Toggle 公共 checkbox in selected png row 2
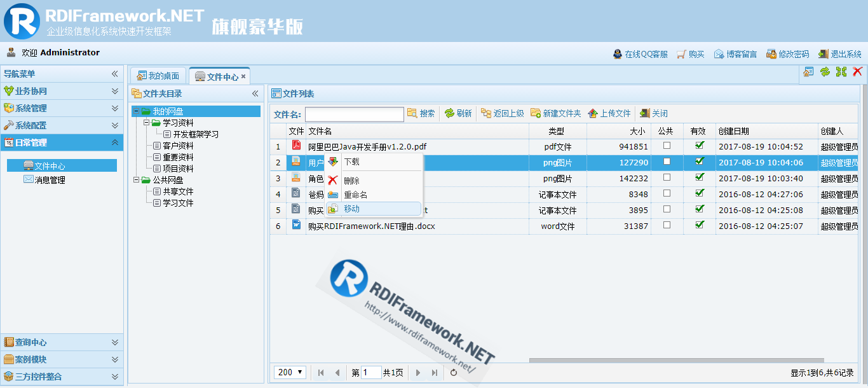868x388 pixels. [x=667, y=161]
